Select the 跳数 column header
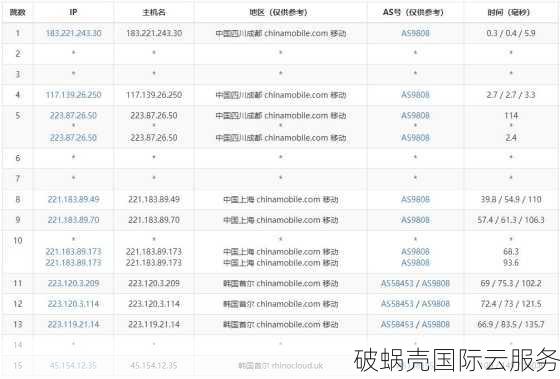This screenshot has height=379, width=560. (18, 13)
